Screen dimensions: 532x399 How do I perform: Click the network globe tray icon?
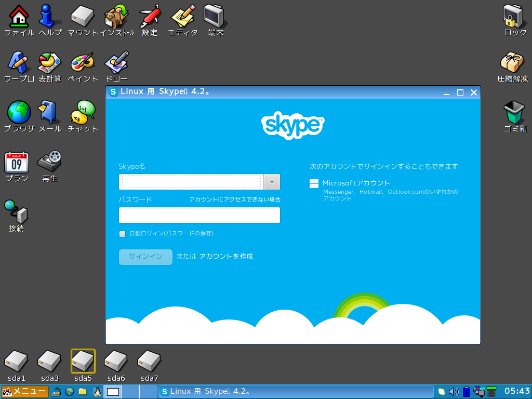click(479, 392)
